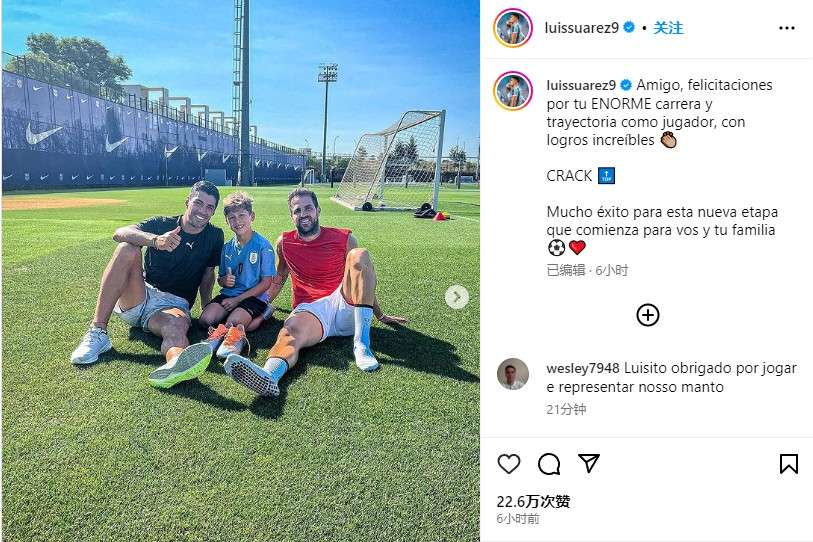Open wesley7948 commenter avatar
Screen dimensions: 813x542
(x=513, y=373)
